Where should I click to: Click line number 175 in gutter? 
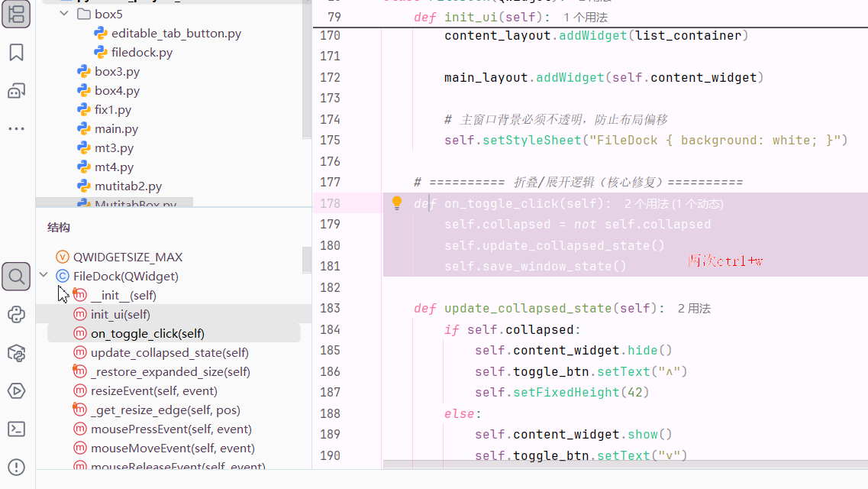click(x=330, y=140)
